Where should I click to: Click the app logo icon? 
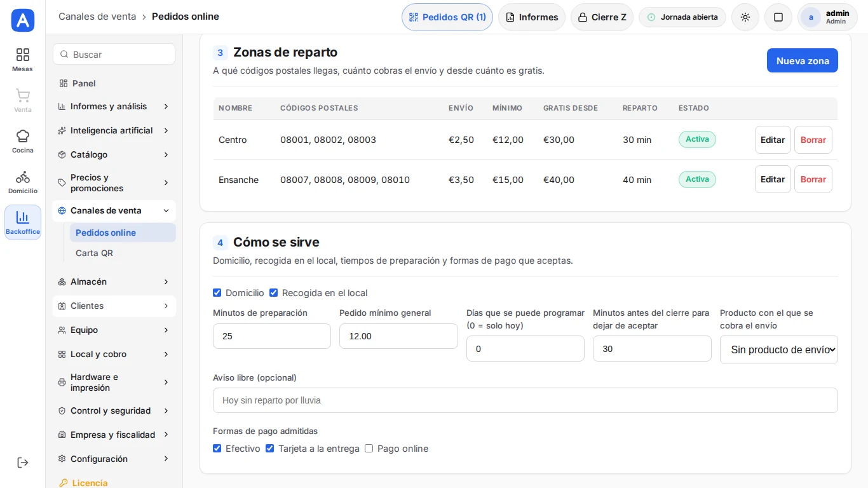click(23, 20)
